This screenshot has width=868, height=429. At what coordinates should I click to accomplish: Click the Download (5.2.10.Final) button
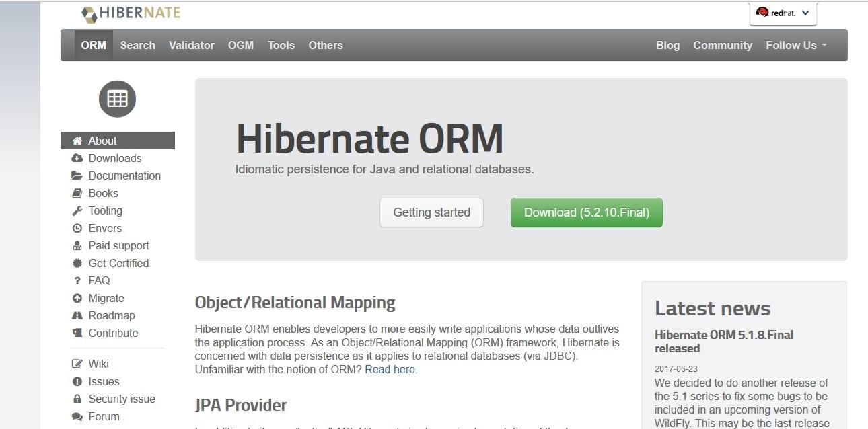click(x=587, y=212)
